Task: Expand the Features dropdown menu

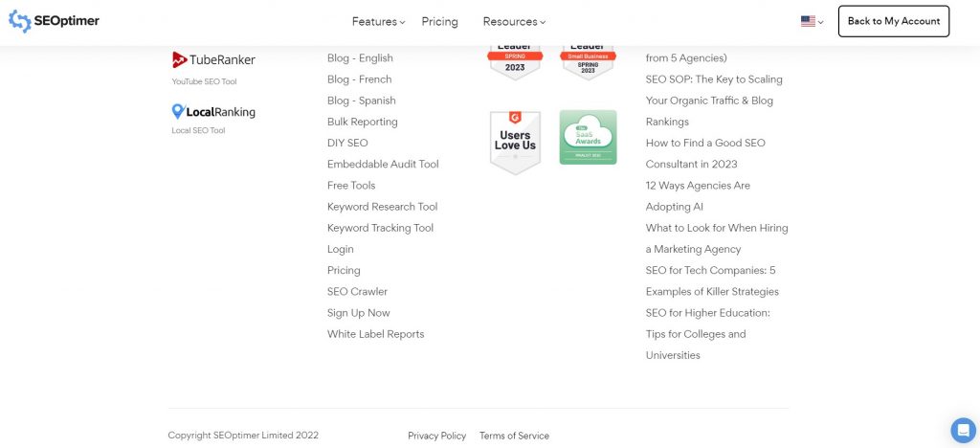Action: point(378,22)
